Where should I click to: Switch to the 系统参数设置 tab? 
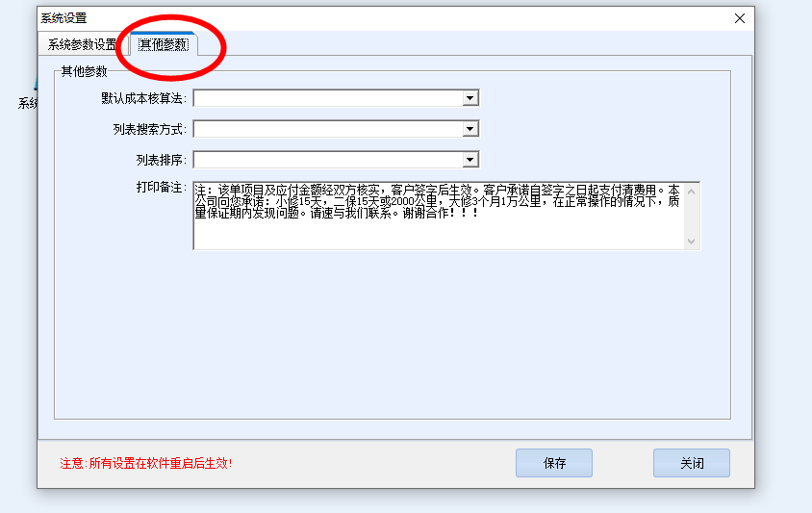point(83,45)
